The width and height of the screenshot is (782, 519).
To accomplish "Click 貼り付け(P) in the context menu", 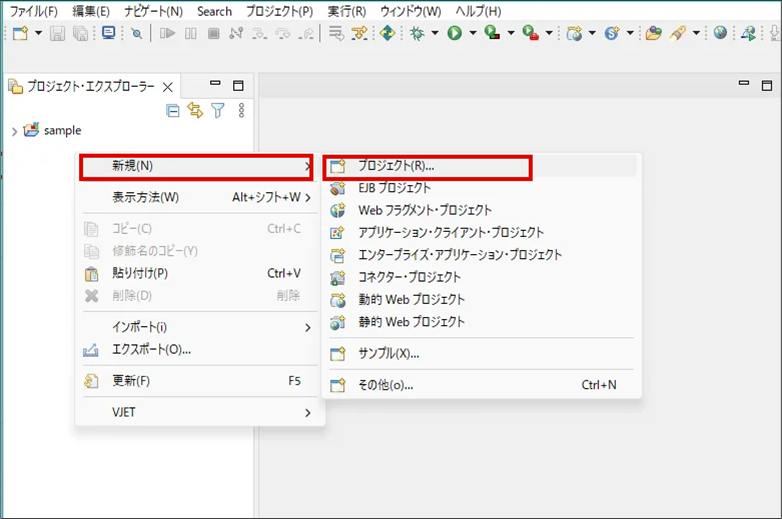I will click(x=139, y=273).
